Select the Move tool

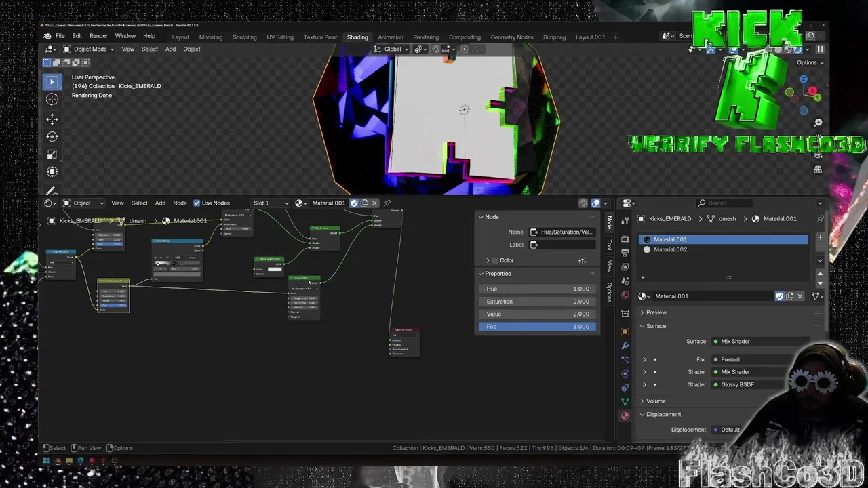coord(52,119)
